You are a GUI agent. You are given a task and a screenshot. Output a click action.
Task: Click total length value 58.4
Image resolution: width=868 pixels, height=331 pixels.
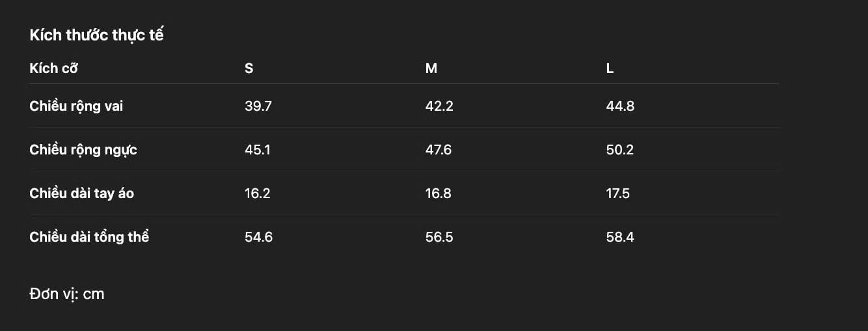620,237
